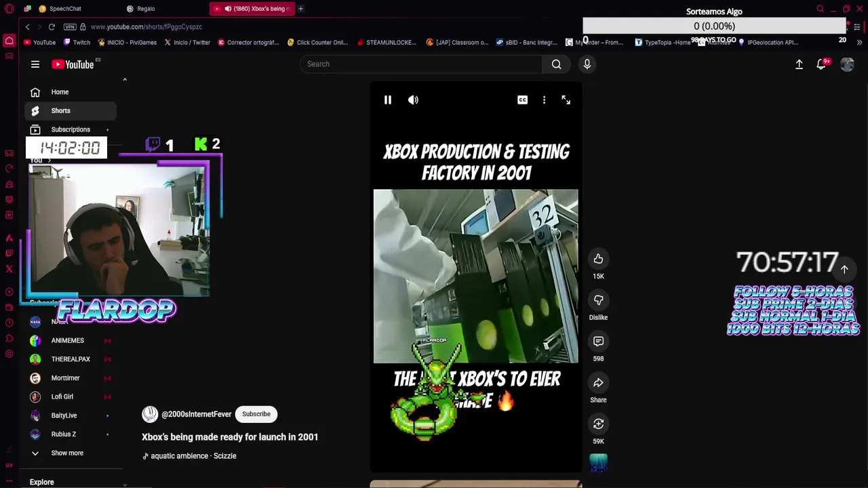Open Opera sidebar home icon
868x488 pixels.
click(x=9, y=41)
